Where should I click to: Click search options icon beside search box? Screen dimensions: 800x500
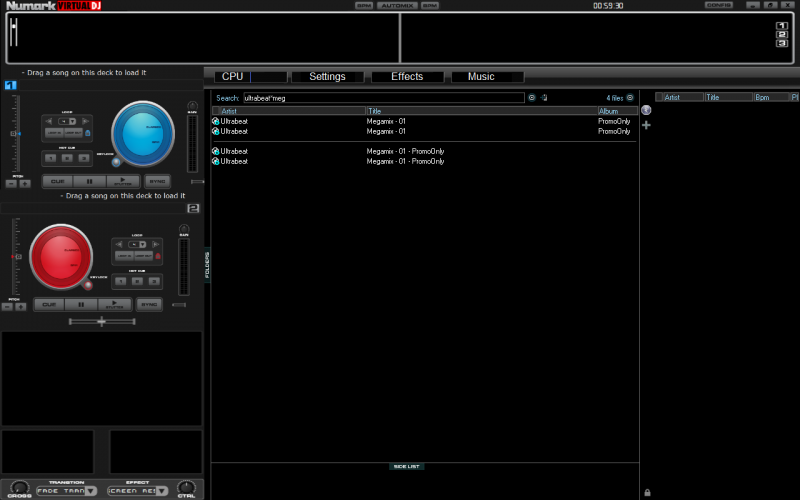click(x=532, y=97)
